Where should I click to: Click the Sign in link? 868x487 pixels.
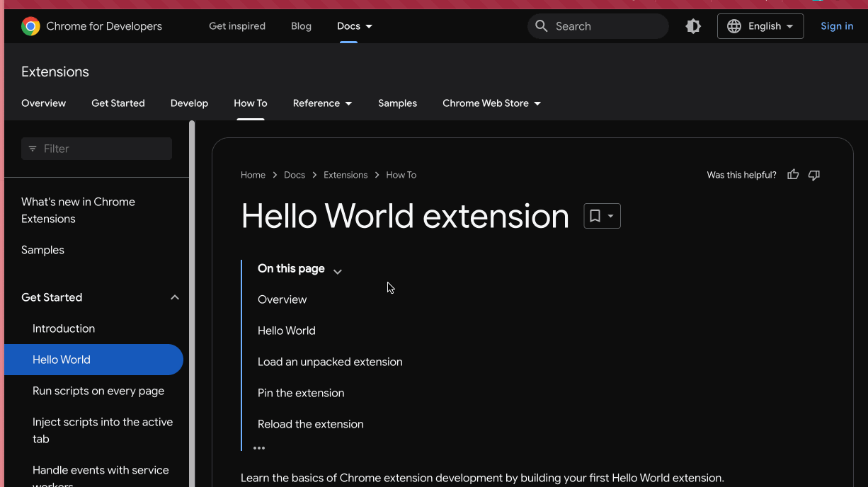coord(836,26)
